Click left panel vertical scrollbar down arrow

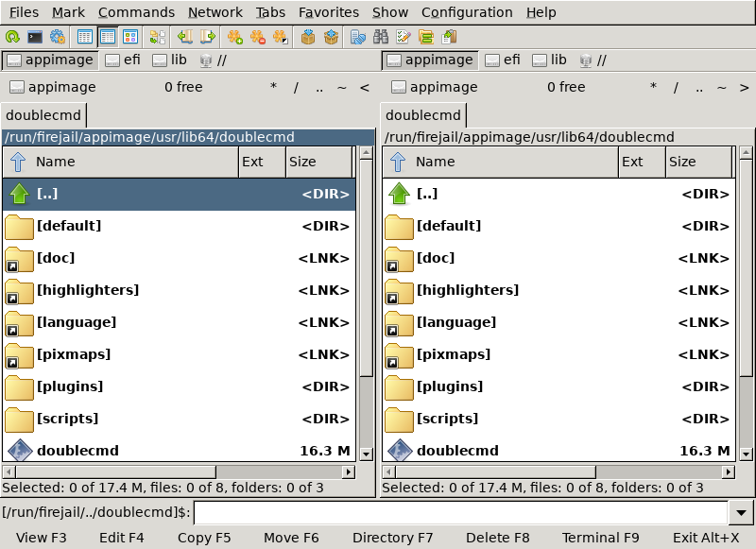366,455
